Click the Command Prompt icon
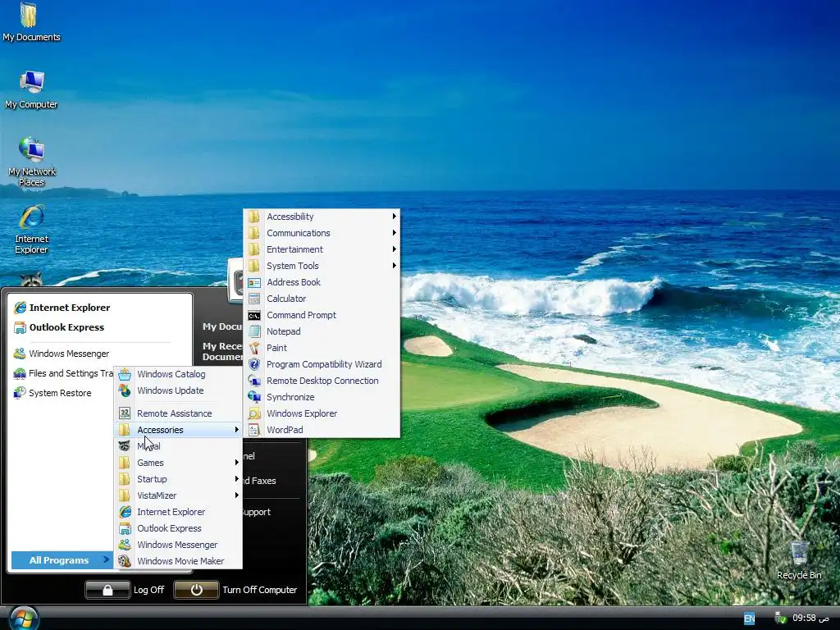Image resolution: width=840 pixels, height=630 pixels. [x=254, y=315]
